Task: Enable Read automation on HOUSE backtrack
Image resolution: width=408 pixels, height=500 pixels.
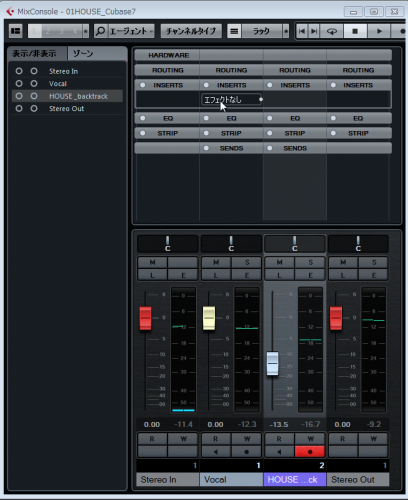Action: 279,439
